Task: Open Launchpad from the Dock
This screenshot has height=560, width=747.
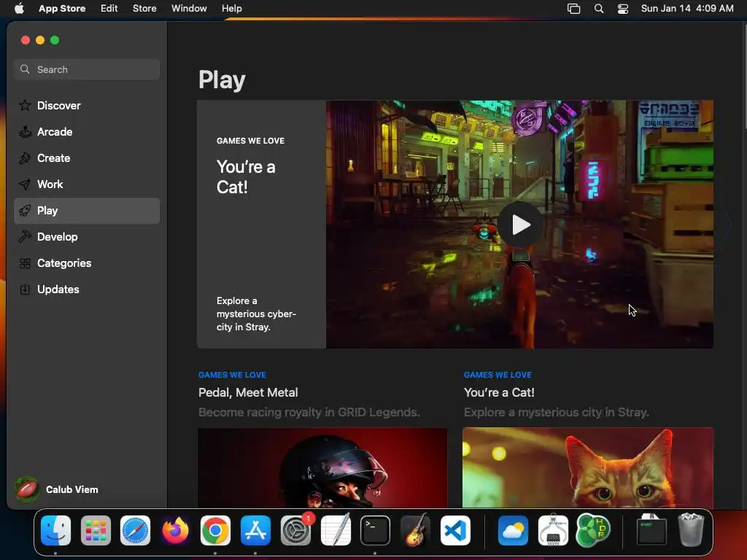Action: click(x=96, y=531)
